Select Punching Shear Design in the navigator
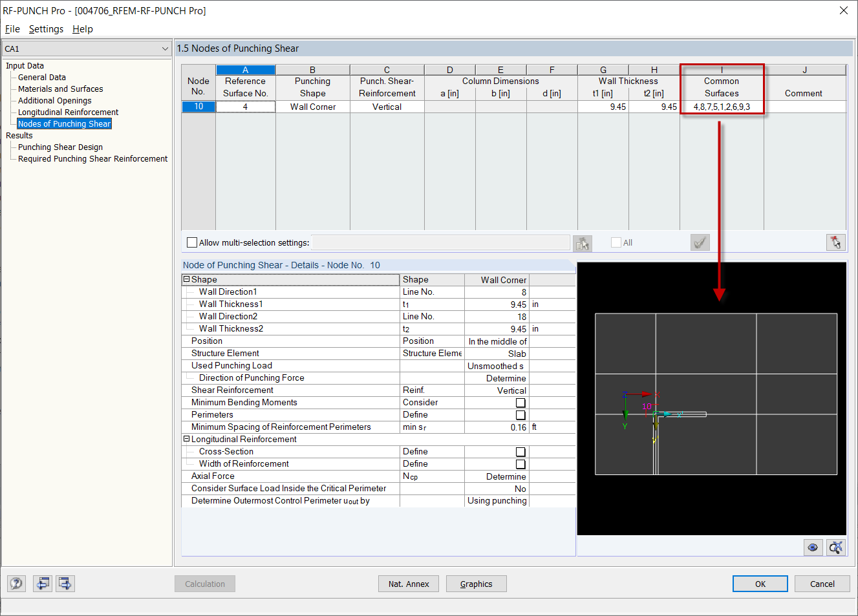 click(x=59, y=147)
